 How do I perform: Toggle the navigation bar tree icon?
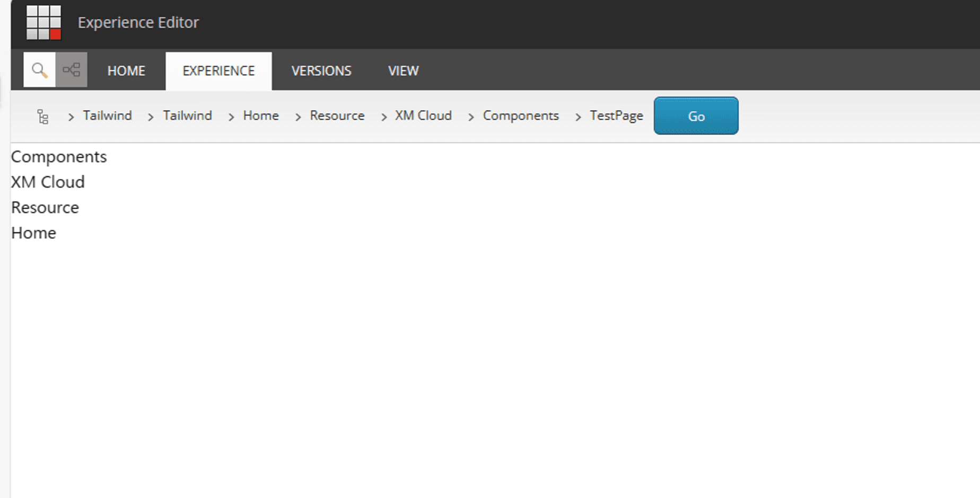tap(72, 70)
